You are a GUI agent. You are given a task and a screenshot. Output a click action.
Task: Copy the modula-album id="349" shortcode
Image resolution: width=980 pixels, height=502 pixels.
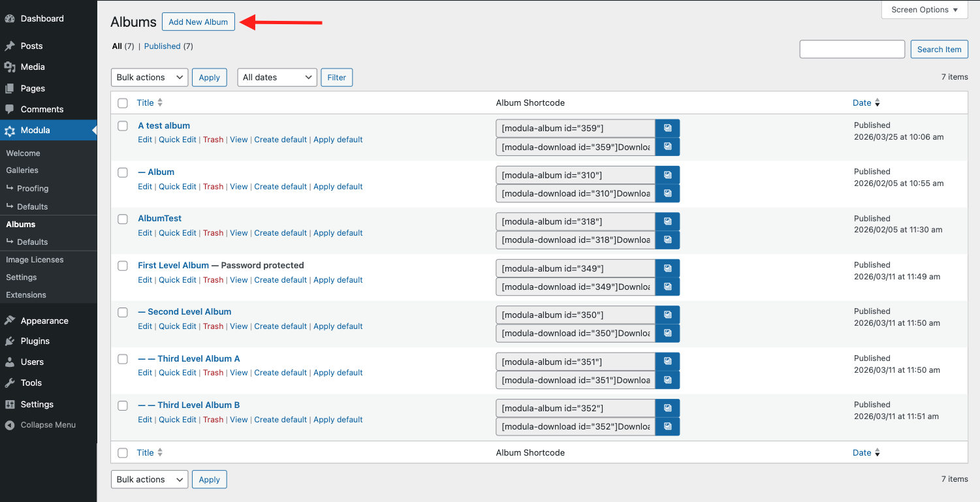pyautogui.click(x=667, y=268)
